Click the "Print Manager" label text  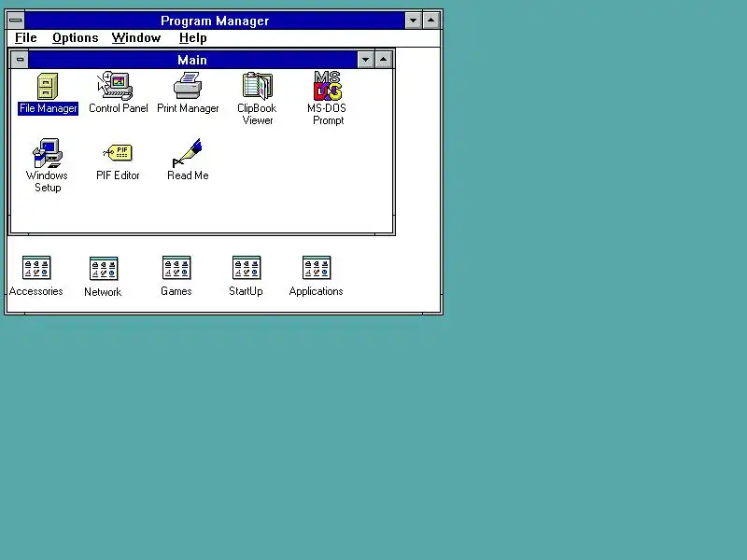point(188,108)
